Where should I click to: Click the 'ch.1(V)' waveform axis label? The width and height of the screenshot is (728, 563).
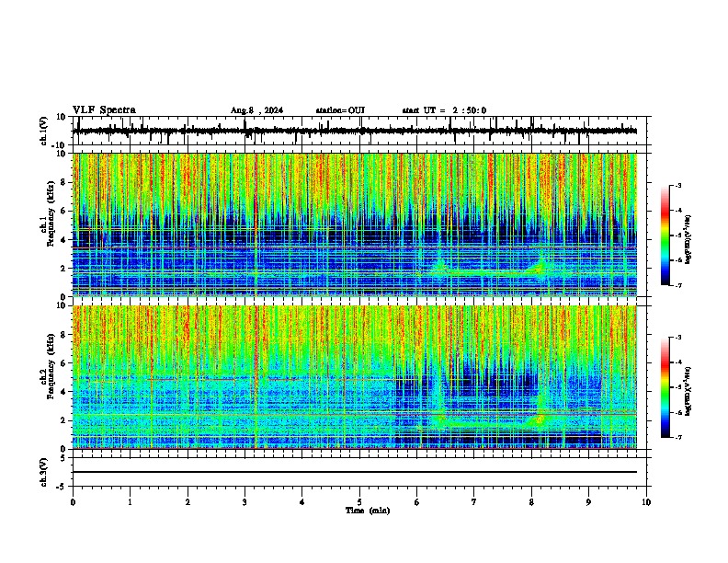pos(44,131)
